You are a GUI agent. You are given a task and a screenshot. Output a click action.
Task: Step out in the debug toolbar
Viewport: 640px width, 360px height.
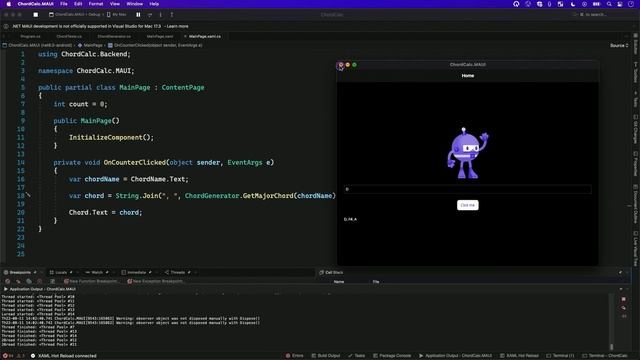click(172, 15)
